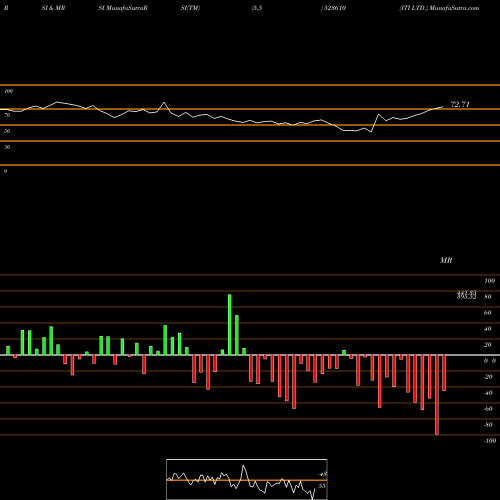Select the 'SI & MR' header text
The image size is (500, 500).
(x=53, y=8)
